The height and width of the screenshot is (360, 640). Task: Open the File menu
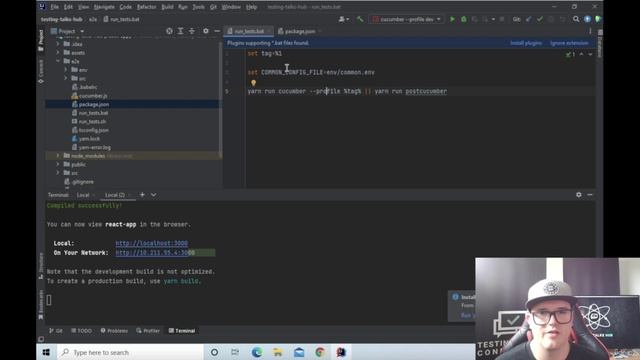coord(54,7)
